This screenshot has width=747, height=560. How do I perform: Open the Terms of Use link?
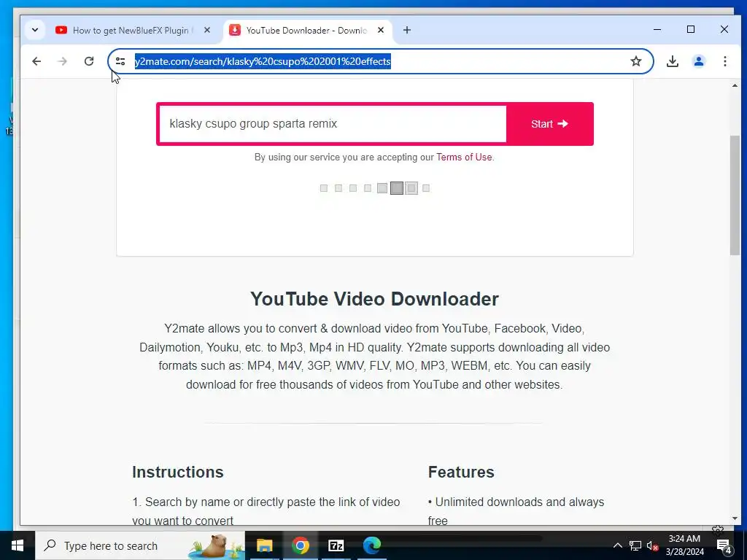click(x=464, y=157)
